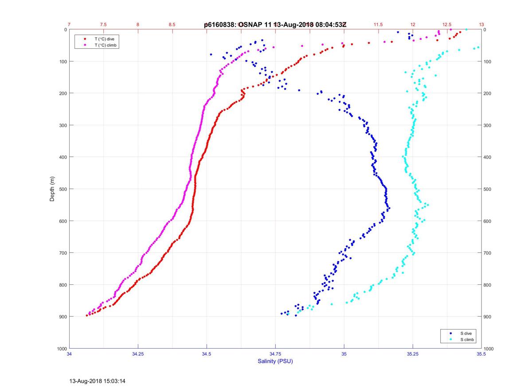The width and height of the screenshot is (532, 392).
Task: Select red temperature tick label 12.5
Action: tap(447, 24)
